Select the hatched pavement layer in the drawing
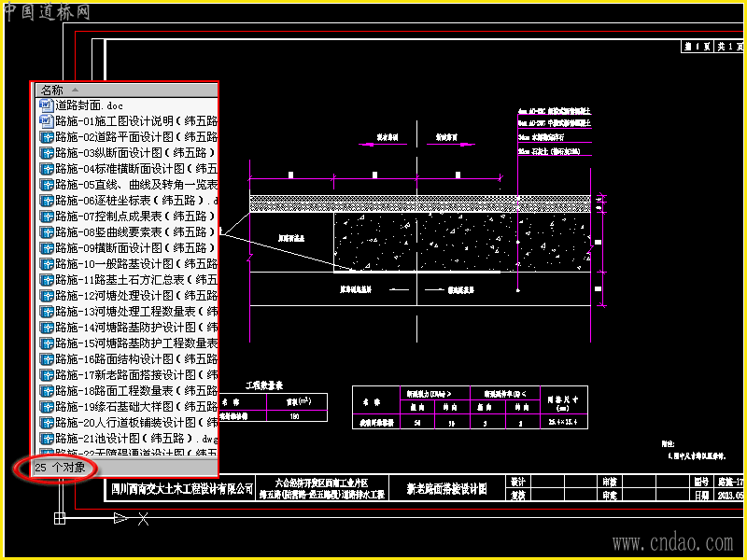 coord(420,203)
